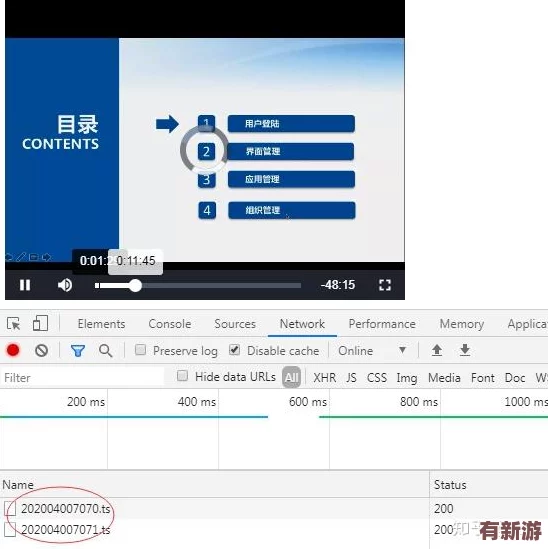Screen dimensions: 548x549
Task: Open the Elements tab
Action: pos(102,324)
